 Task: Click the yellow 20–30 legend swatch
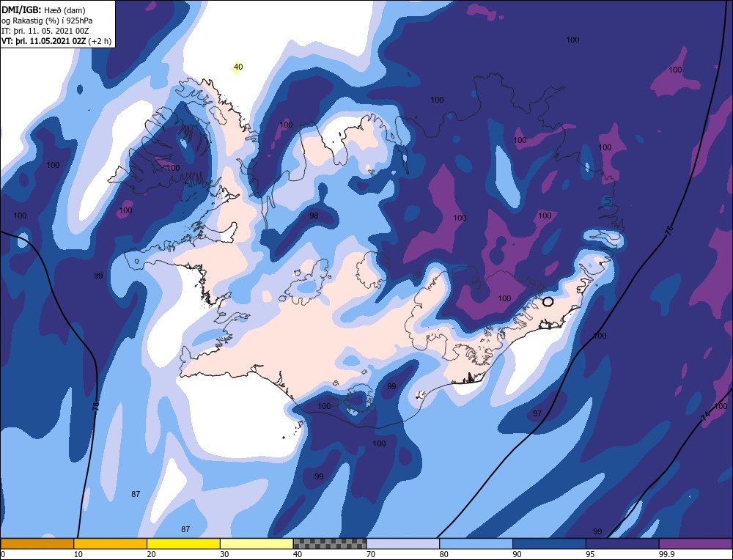tap(183, 544)
